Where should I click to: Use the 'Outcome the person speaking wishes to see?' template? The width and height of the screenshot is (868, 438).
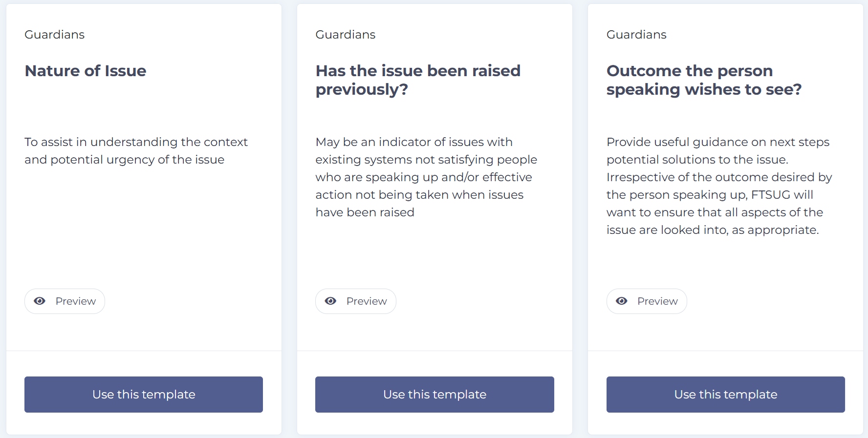(x=726, y=395)
